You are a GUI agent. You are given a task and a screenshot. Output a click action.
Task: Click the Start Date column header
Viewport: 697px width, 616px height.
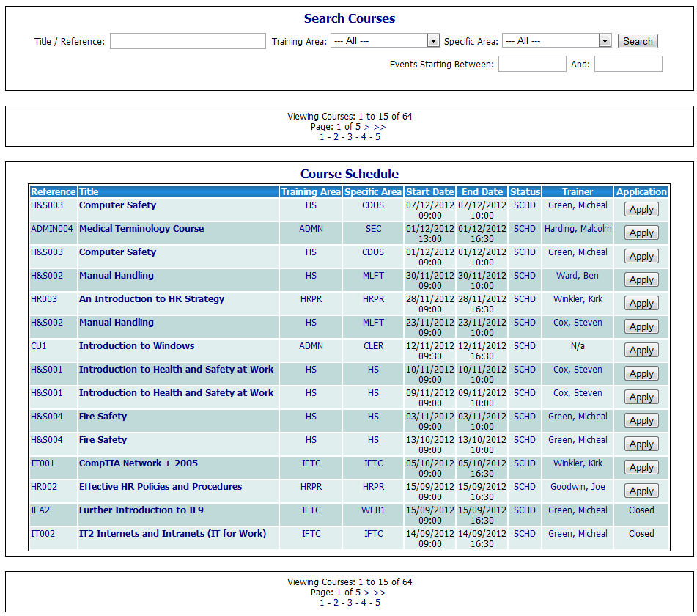pos(429,191)
